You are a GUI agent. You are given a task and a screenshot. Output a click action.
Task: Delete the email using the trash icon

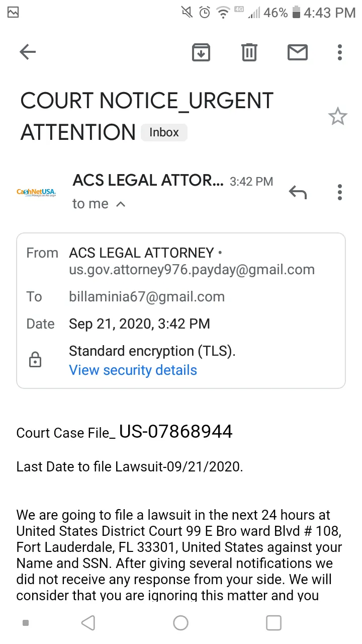(x=249, y=52)
